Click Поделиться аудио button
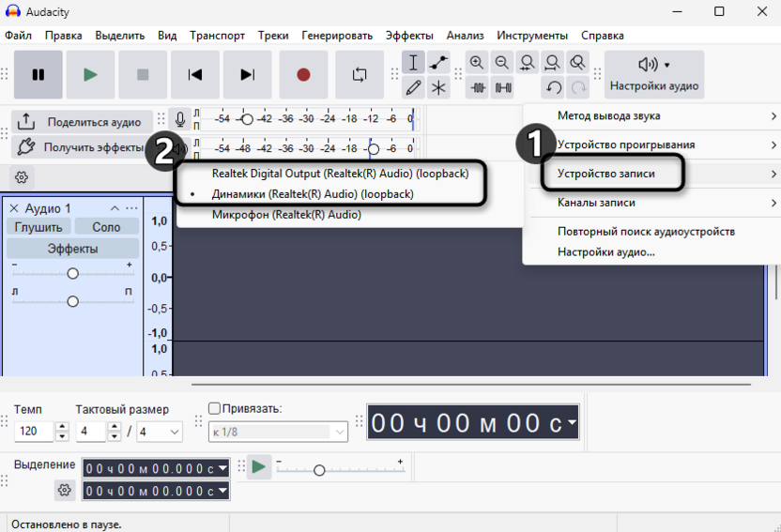Image resolution: width=781 pixels, height=532 pixels. pos(83,122)
